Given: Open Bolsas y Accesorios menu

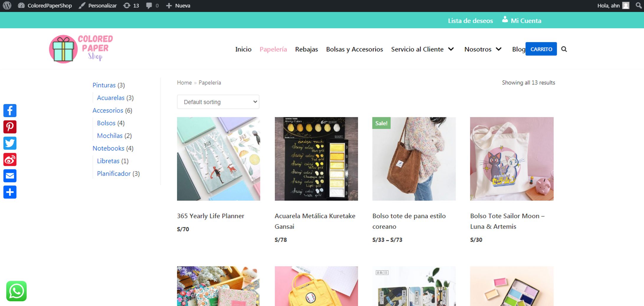Looking at the screenshot, I should coord(354,49).
